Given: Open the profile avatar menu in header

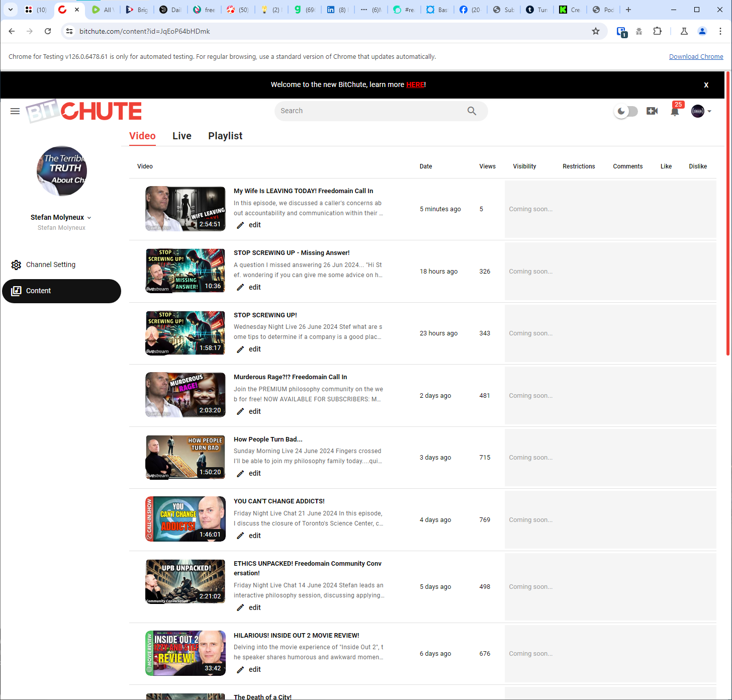Looking at the screenshot, I should pos(701,111).
